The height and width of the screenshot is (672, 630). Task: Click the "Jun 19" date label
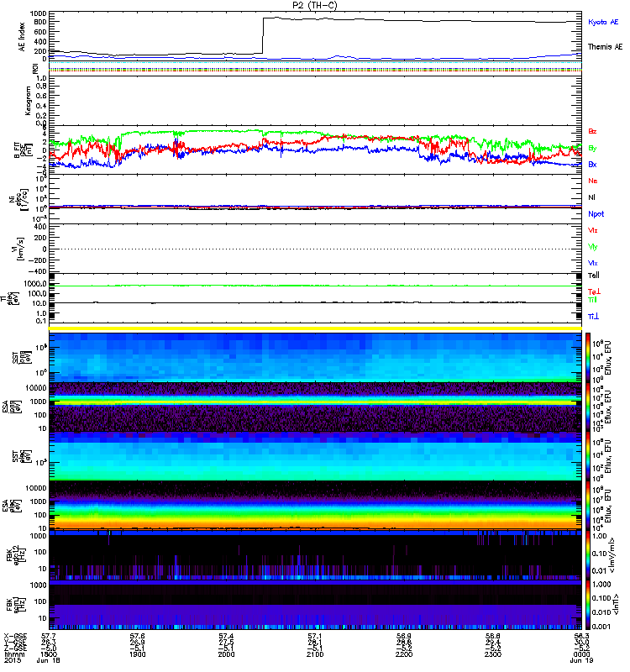581,660
